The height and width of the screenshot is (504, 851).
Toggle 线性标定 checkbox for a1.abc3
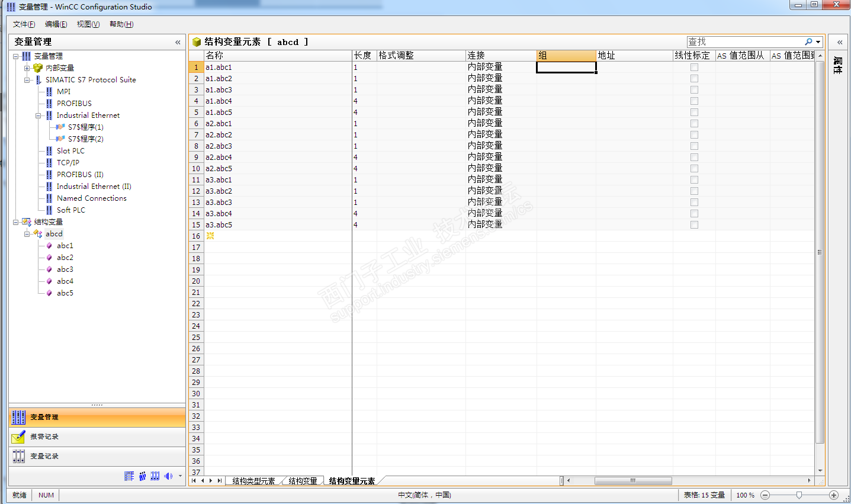click(694, 90)
